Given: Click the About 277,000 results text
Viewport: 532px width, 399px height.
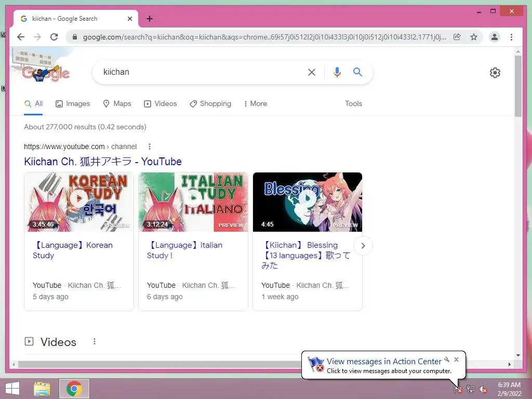Looking at the screenshot, I should tap(85, 127).
